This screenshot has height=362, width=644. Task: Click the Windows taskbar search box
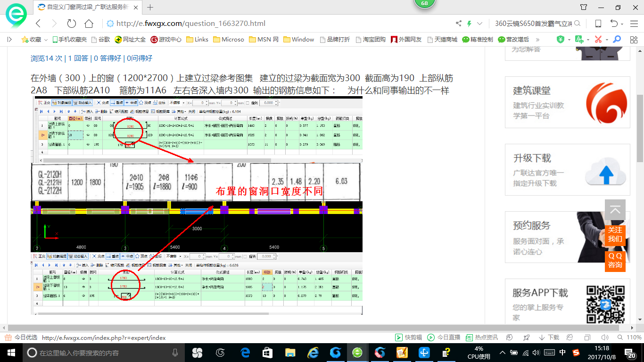tap(104, 352)
